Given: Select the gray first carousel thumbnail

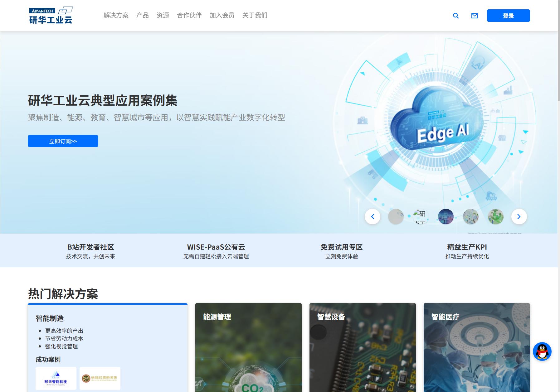Looking at the screenshot, I should click(x=396, y=217).
